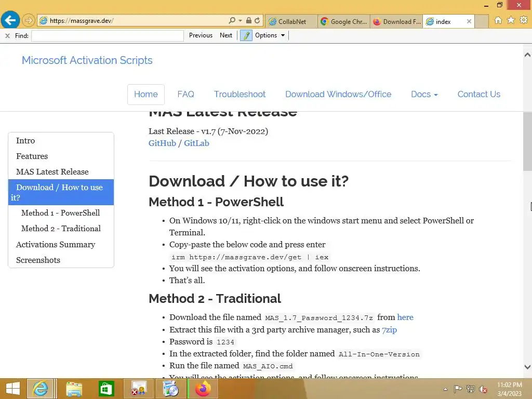Click 'here' download link for MAS 7z

[405, 317]
